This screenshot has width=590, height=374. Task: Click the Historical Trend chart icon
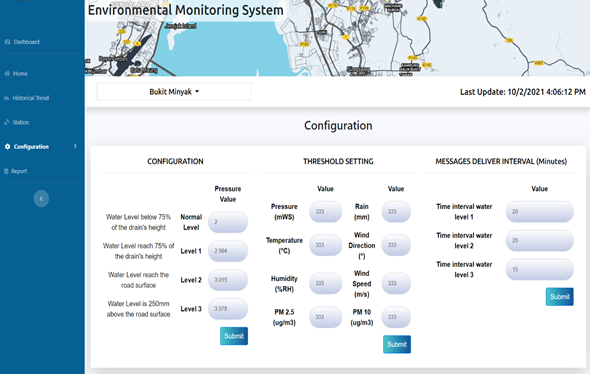7,98
